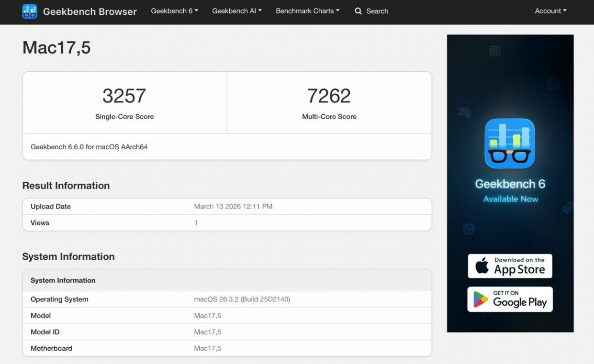The height and width of the screenshot is (364, 594).
Task: Click the multi-core score 7262
Action: 329,96
